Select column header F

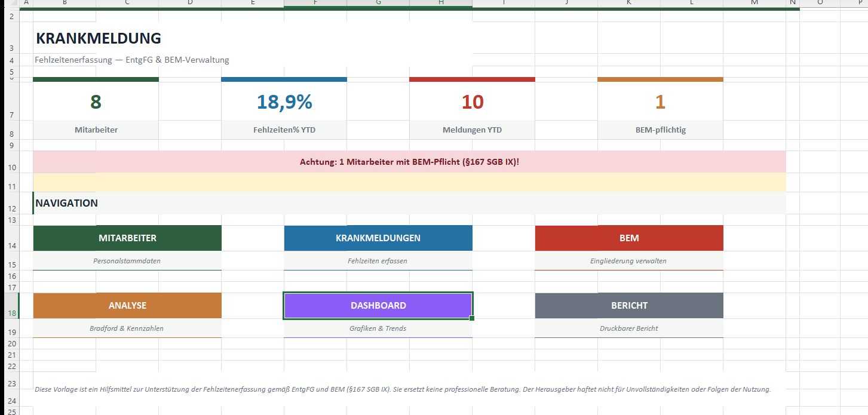coord(315,3)
